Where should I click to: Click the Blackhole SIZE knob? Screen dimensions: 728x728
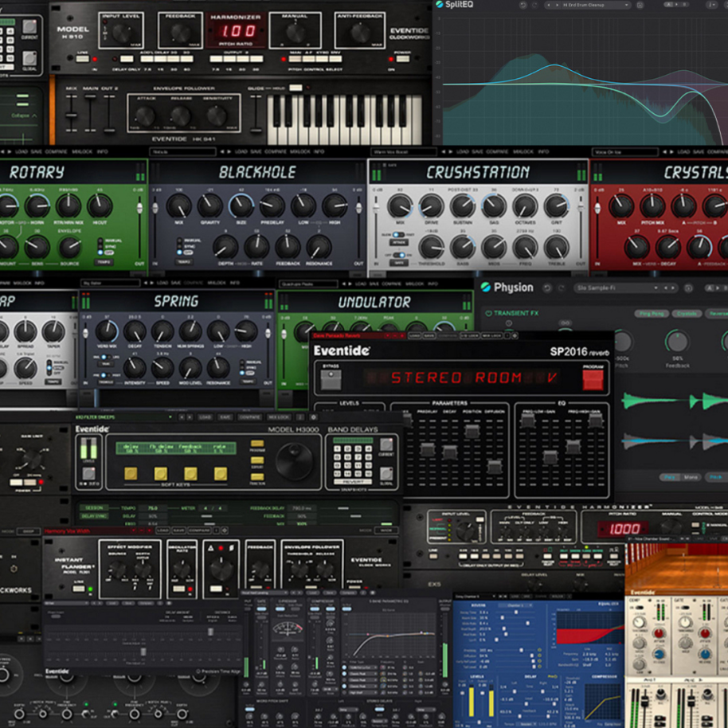click(x=241, y=205)
